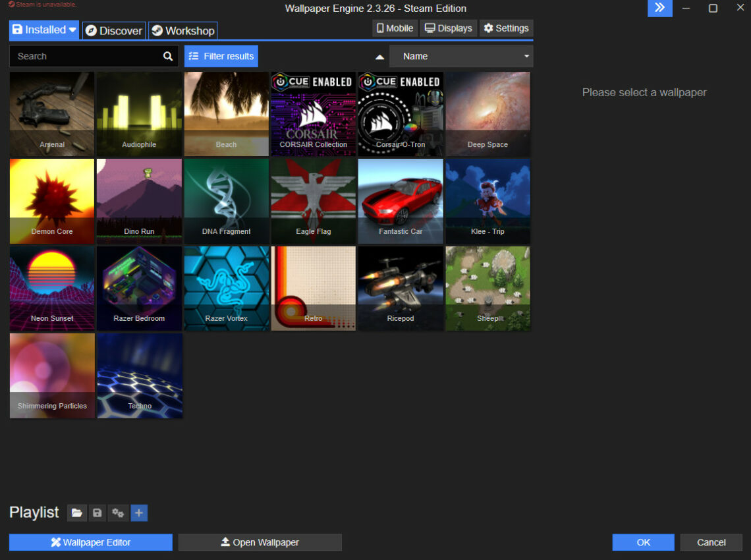Open the Installed tab dropdown
This screenshot has width=751, height=560.
point(43,30)
